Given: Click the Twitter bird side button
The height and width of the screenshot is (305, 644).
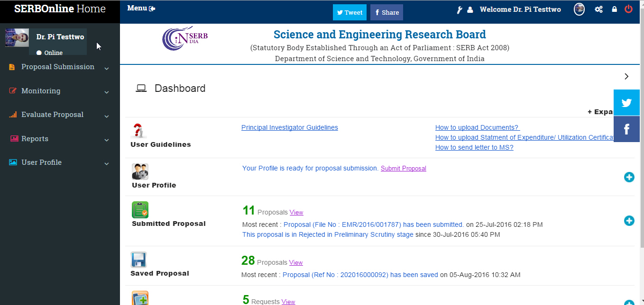Looking at the screenshot, I should coord(626,103).
